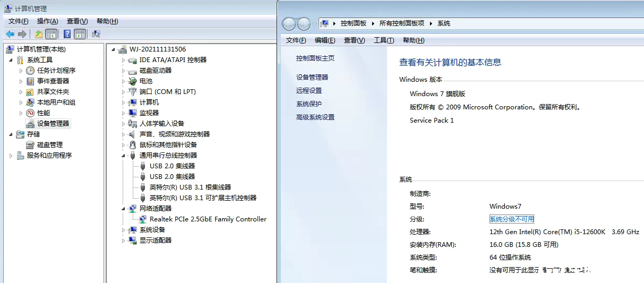Viewport: 644px width, 283px height.
Task: Click the 鼠标和其他指针设备 mouse icon
Action: click(x=133, y=145)
